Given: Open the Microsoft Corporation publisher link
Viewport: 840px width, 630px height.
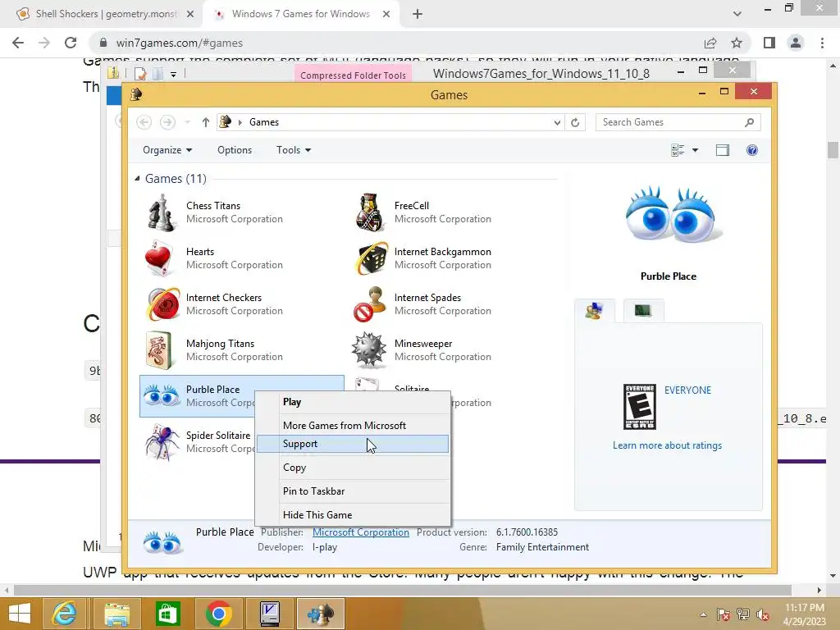Looking at the screenshot, I should tap(361, 532).
